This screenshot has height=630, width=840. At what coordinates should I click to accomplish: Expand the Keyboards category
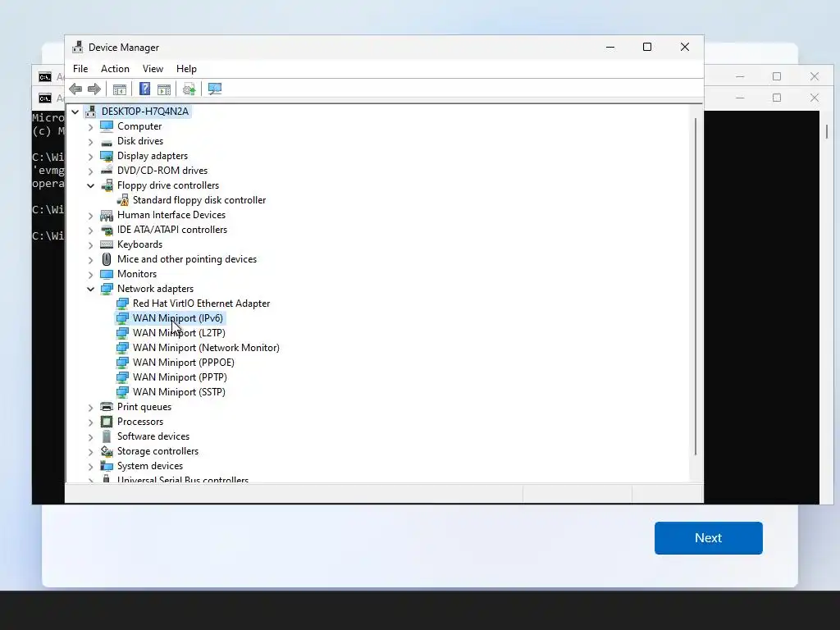tap(90, 244)
